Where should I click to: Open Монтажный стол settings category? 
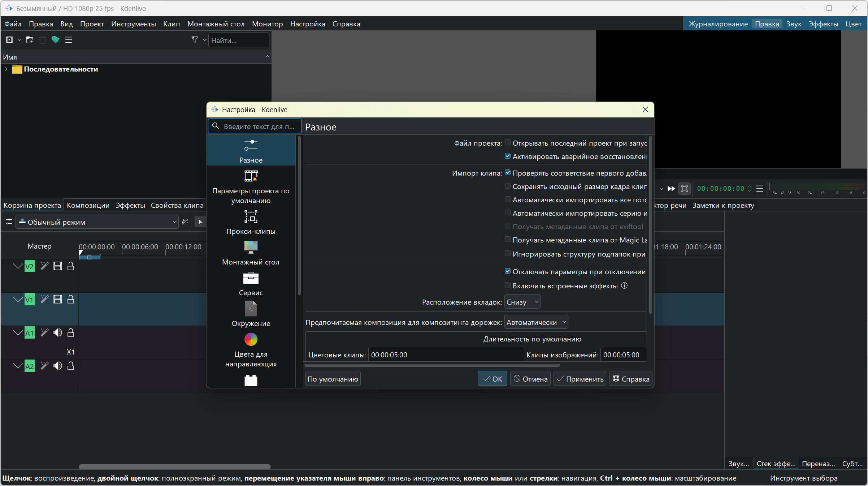pos(251,253)
